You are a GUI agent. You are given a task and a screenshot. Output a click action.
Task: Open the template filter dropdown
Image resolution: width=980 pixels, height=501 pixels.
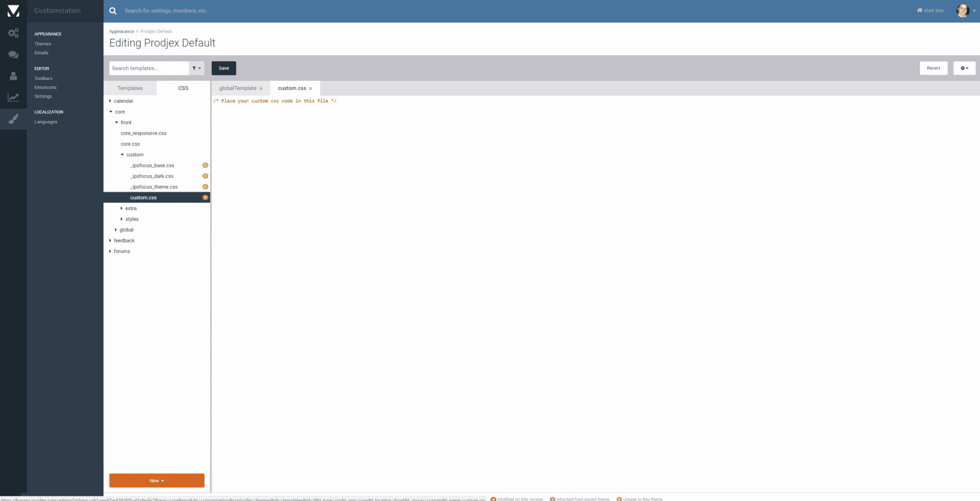click(197, 68)
